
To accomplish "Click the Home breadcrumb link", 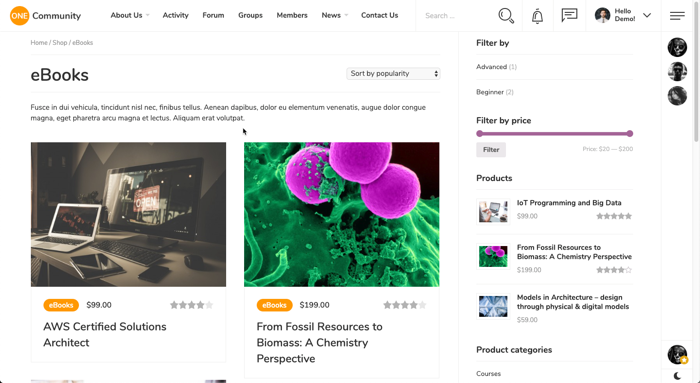I will (39, 43).
